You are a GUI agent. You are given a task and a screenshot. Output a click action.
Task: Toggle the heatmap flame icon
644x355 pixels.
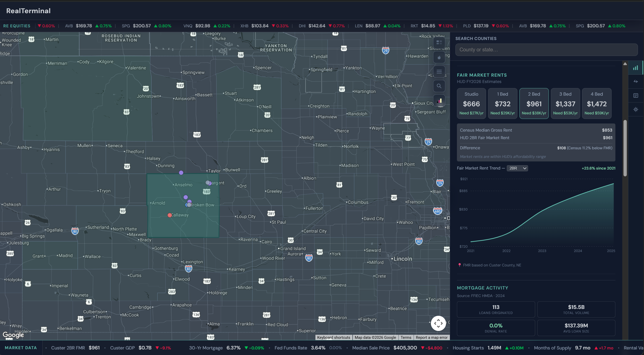pos(439,57)
